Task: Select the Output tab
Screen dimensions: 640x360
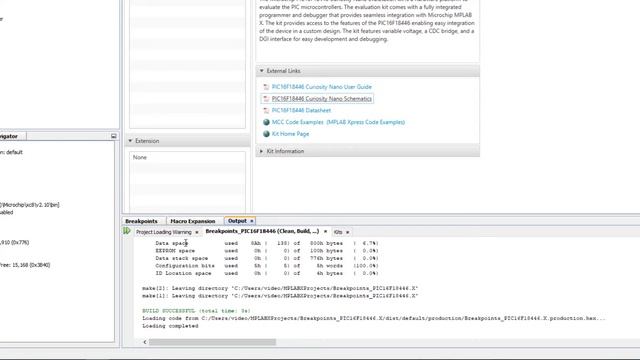Action: coord(237,221)
